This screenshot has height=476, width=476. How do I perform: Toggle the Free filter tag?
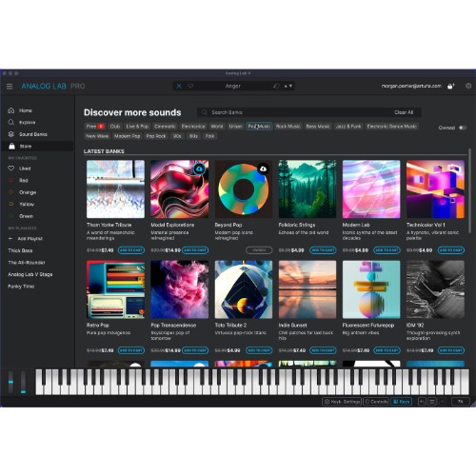[95, 127]
